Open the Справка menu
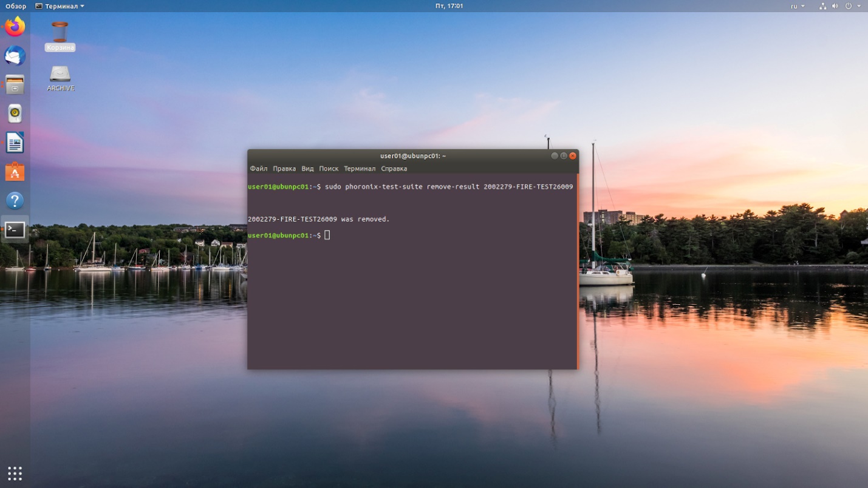Viewport: 868px width, 488px height. 394,169
